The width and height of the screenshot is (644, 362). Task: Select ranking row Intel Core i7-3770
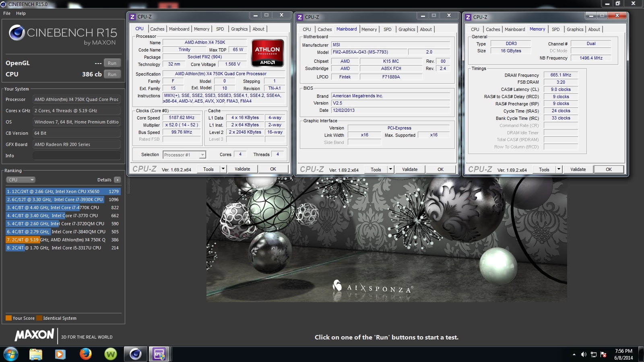(63, 216)
